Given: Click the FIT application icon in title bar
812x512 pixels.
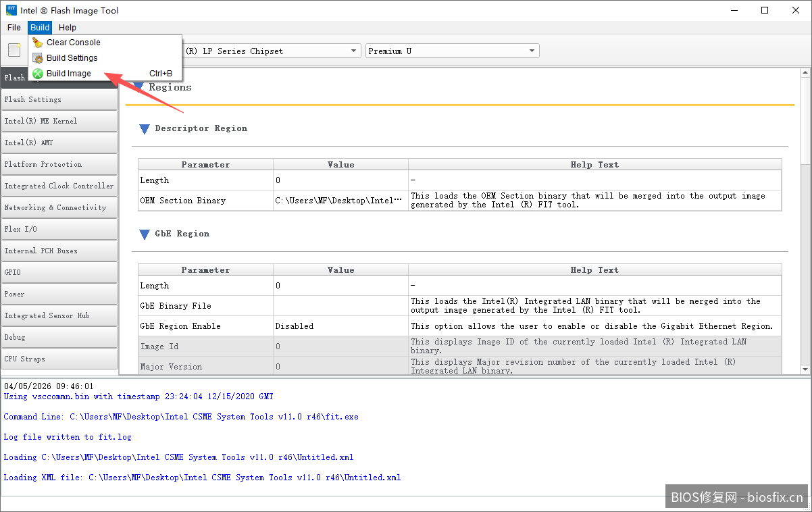Looking at the screenshot, I should pyautogui.click(x=11, y=10).
